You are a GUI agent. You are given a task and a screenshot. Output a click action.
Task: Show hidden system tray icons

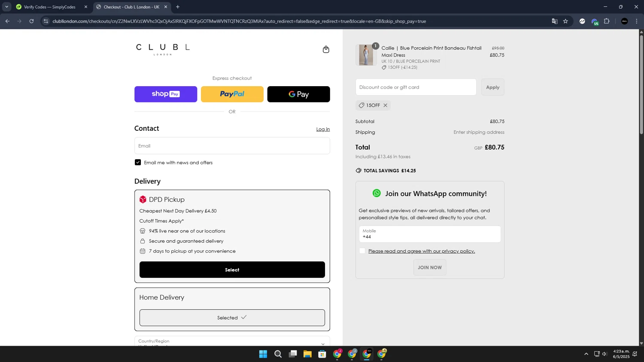tap(586, 354)
